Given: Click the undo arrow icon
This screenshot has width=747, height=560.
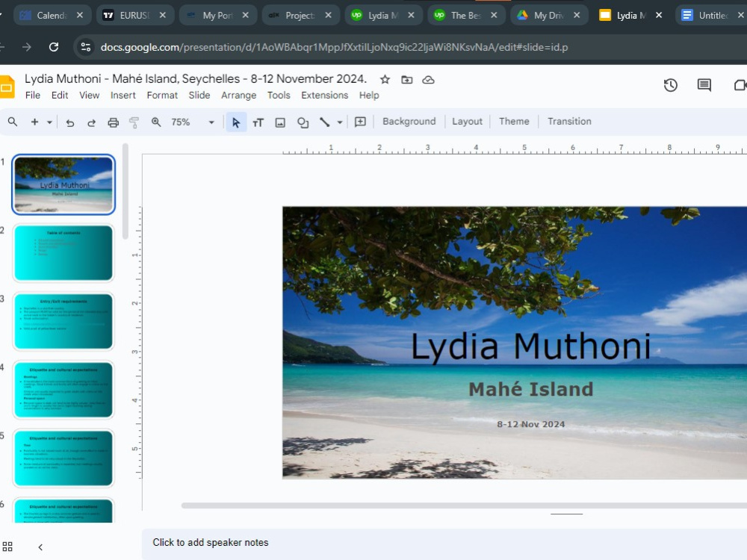Looking at the screenshot, I should tap(70, 122).
